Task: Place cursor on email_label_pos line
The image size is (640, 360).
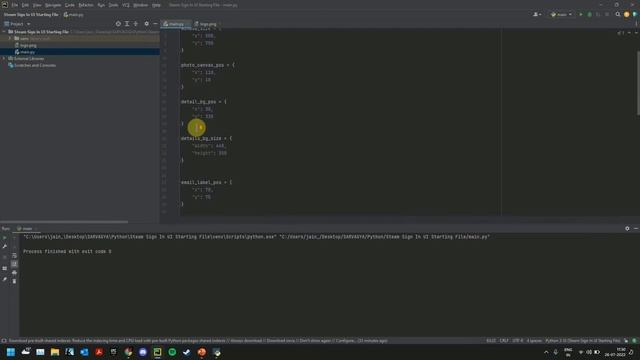Action: pyautogui.click(x=207, y=182)
